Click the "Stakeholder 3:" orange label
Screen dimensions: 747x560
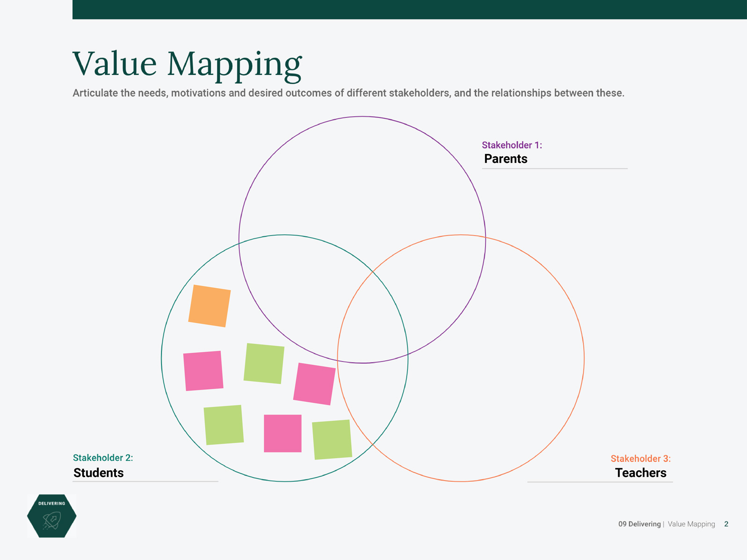click(x=640, y=459)
